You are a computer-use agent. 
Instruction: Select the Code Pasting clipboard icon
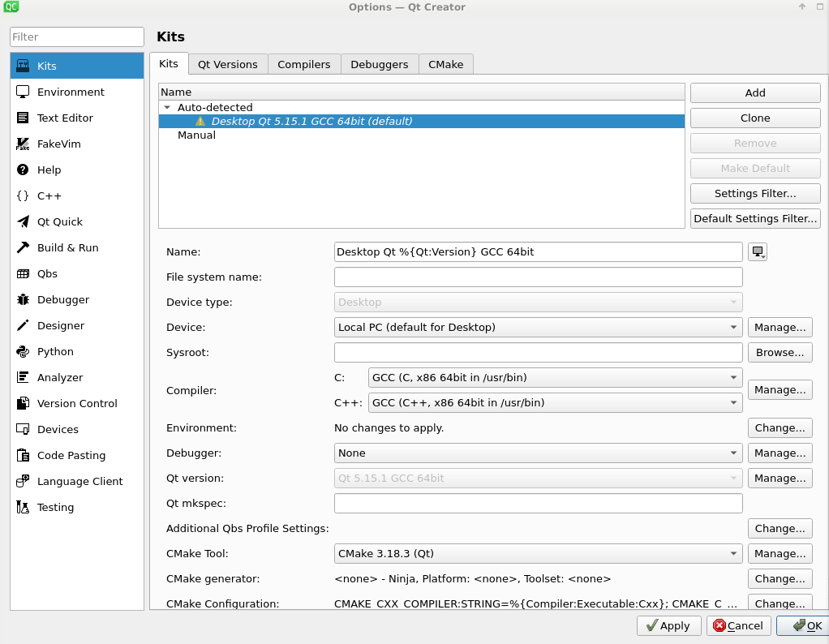[23, 455]
